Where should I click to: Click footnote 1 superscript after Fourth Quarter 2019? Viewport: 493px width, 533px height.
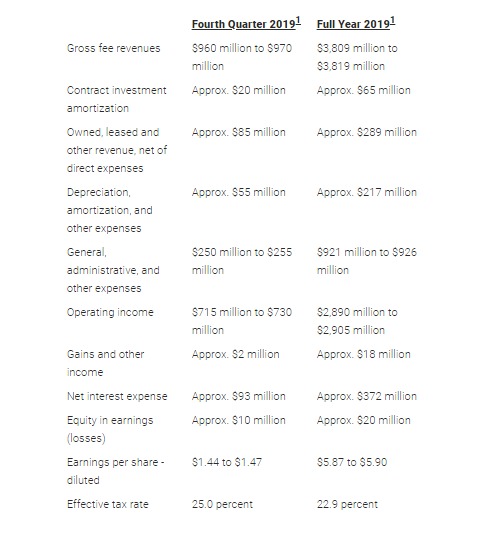point(298,21)
